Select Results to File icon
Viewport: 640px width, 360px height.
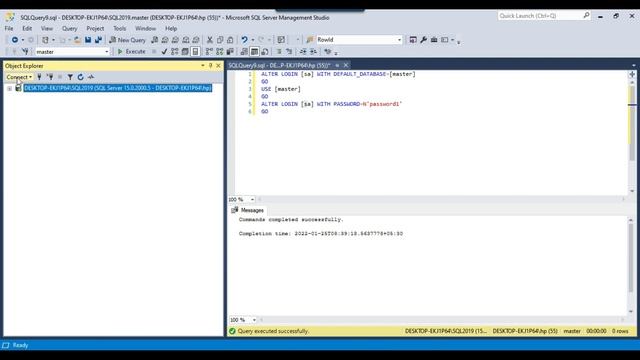point(265,51)
